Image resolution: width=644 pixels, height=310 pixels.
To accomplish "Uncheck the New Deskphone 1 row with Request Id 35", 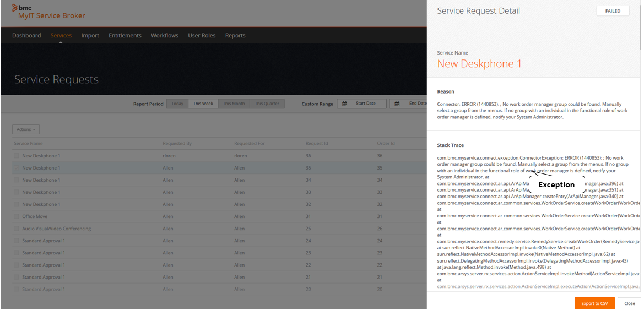I will pos(17,167).
